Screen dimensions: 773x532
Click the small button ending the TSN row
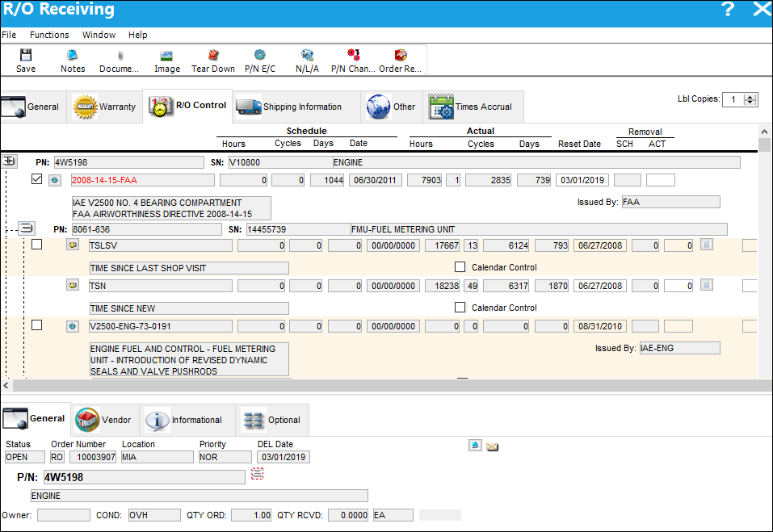(x=707, y=285)
